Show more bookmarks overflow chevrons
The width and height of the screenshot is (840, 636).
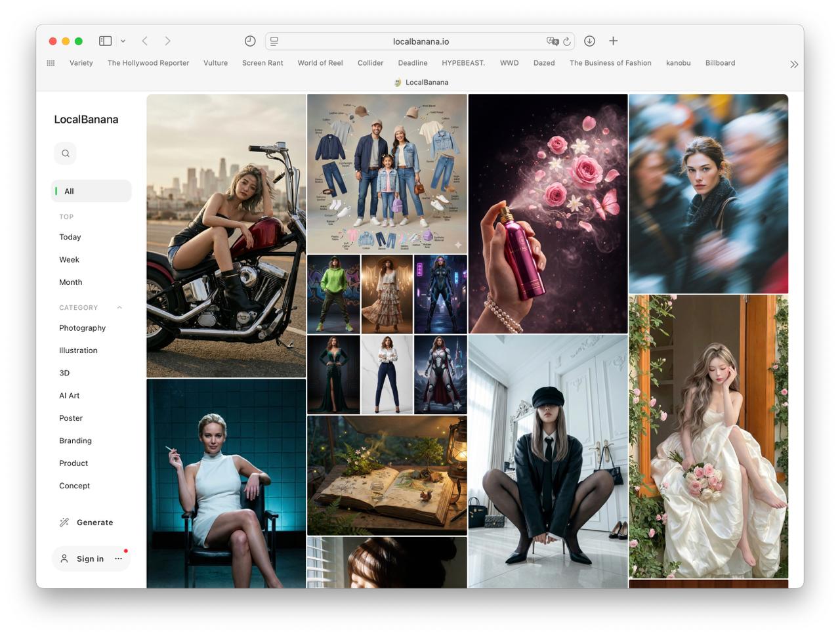[794, 64]
